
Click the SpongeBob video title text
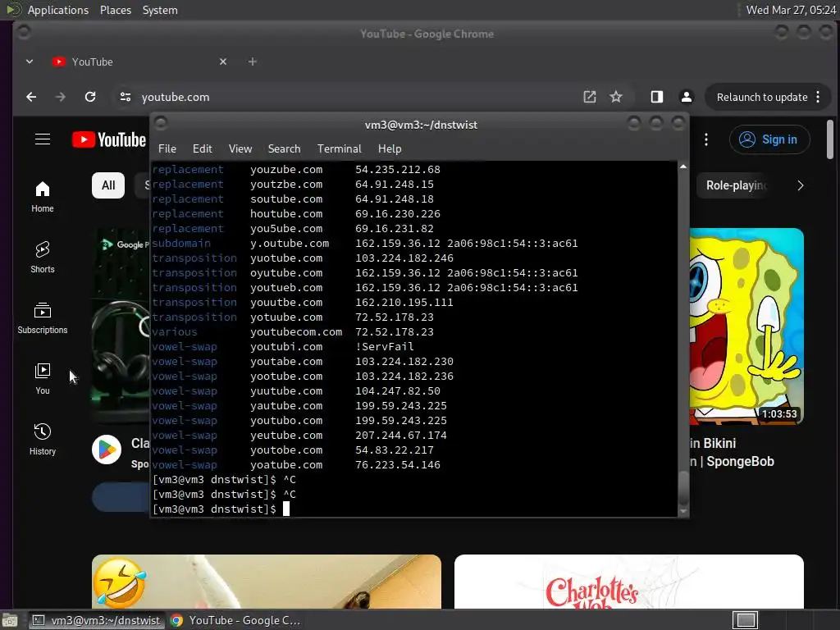[x=732, y=452]
